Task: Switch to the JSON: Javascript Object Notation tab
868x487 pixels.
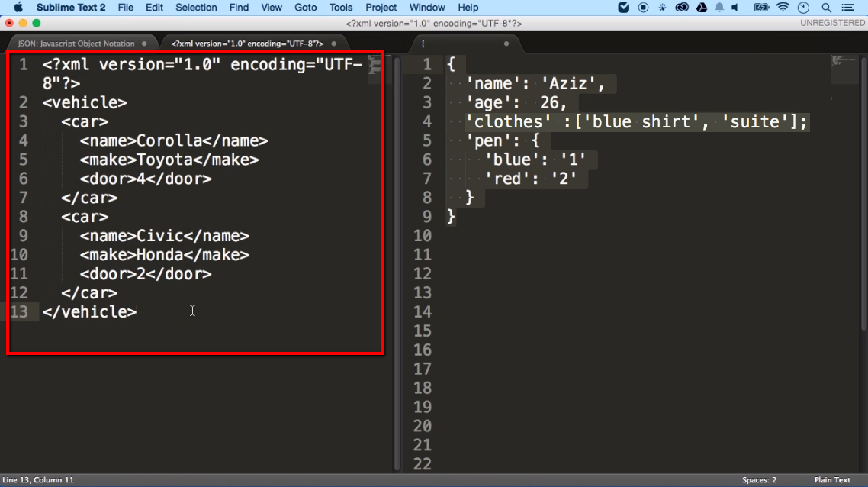Action: pyautogui.click(x=76, y=44)
